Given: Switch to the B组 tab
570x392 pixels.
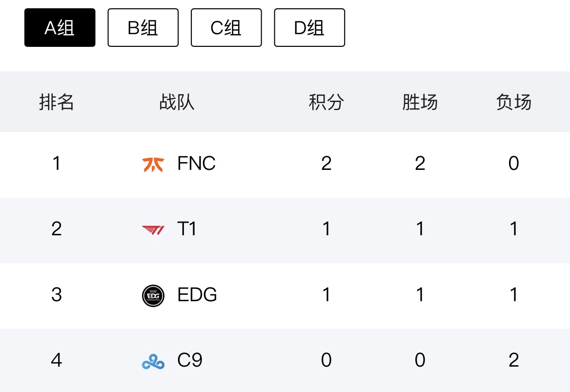Looking at the screenshot, I should coord(143,28).
